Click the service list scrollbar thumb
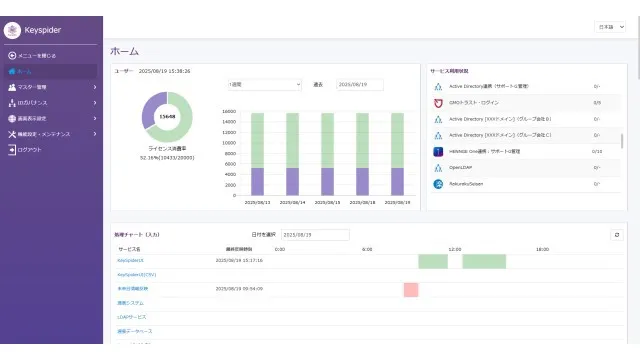 622,141
